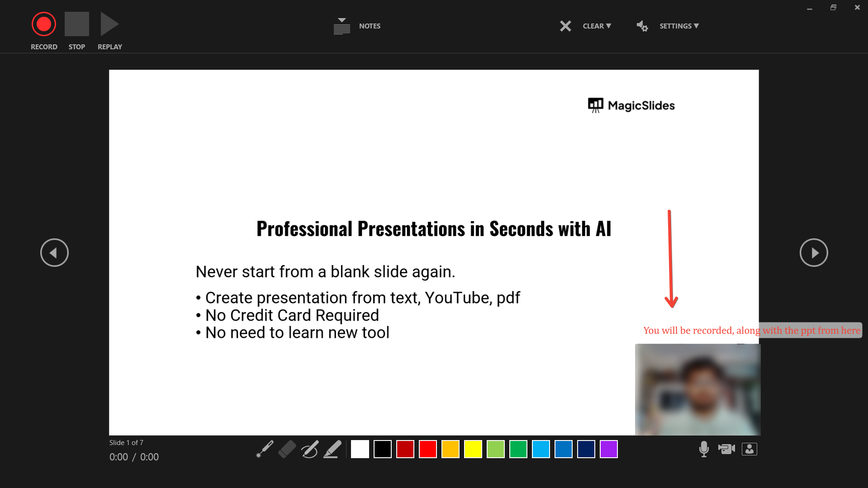Open the Notes panel icon
868x488 pixels.
[342, 26]
